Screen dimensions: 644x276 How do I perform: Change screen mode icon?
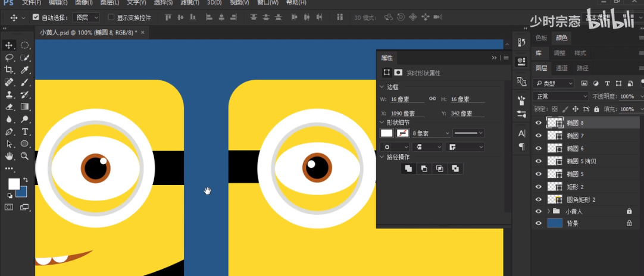(x=24, y=208)
